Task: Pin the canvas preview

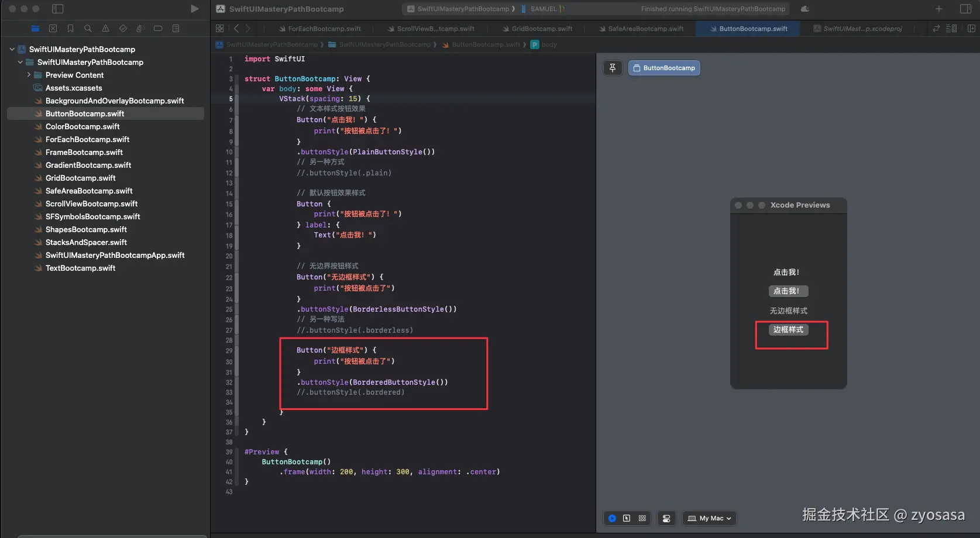Action: (x=613, y=68)
